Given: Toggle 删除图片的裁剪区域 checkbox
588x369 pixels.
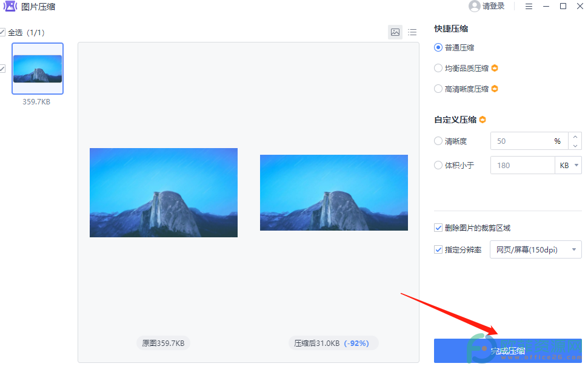Looking at the screenshot, I should pyautogui.click(x=438, y=228).
